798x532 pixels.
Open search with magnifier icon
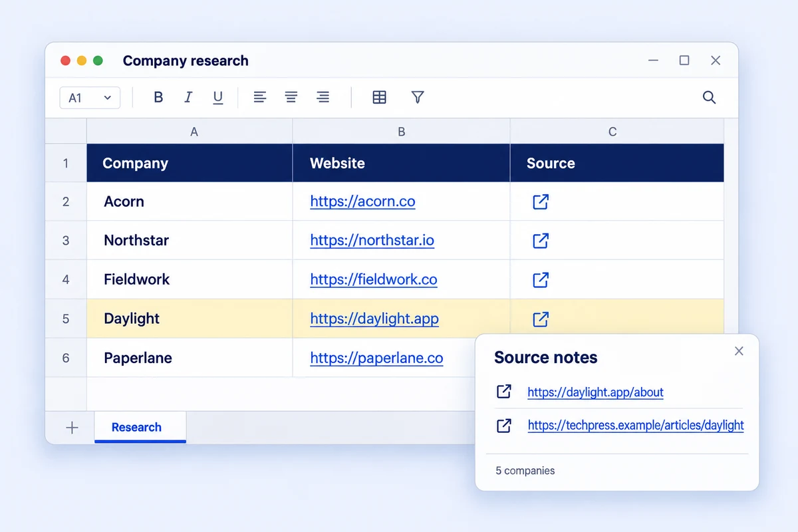[710, 97]
